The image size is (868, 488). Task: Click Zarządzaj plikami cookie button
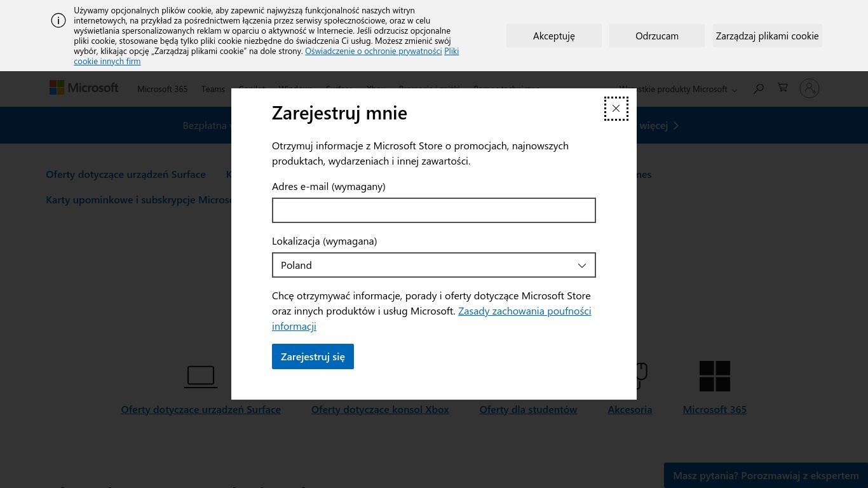click(767, 36)
